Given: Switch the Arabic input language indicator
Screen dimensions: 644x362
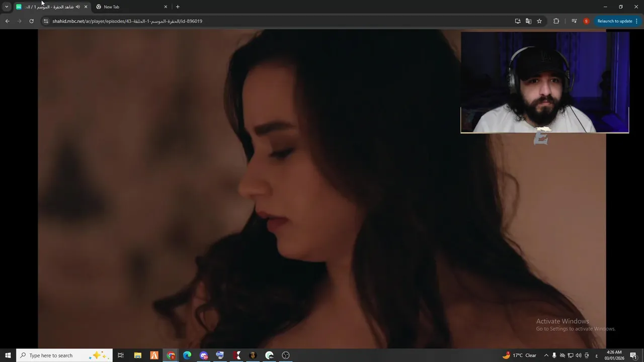Looking at the screenshot, I should 597,355.
